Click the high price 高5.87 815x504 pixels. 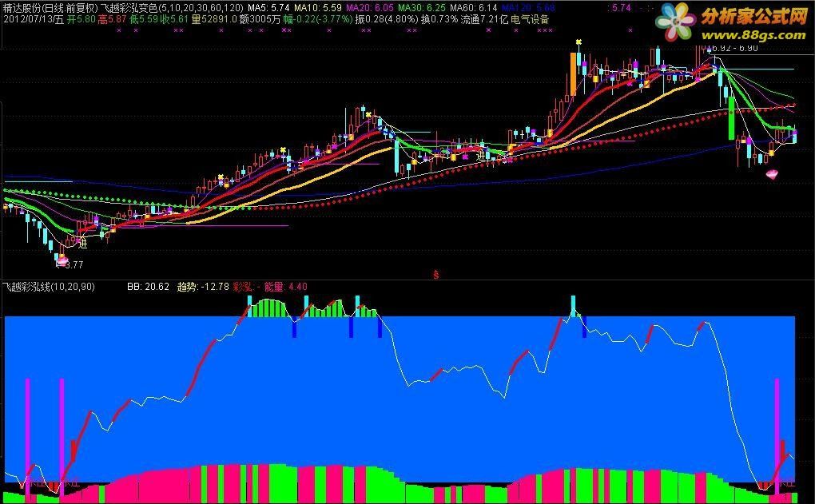click(x=113, y=20)
